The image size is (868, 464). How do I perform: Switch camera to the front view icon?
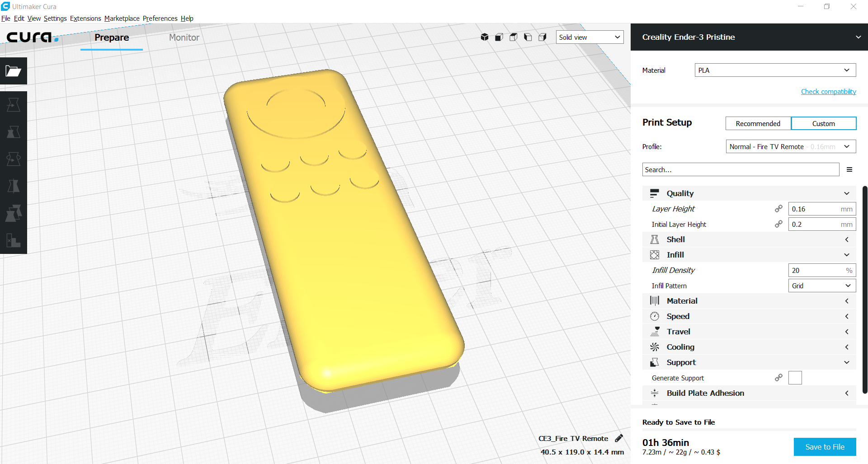point(499,37)
